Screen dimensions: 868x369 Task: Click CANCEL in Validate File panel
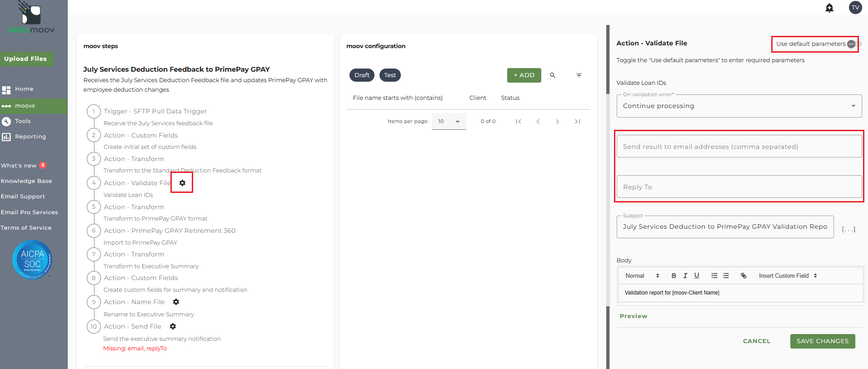pos(757,341)
